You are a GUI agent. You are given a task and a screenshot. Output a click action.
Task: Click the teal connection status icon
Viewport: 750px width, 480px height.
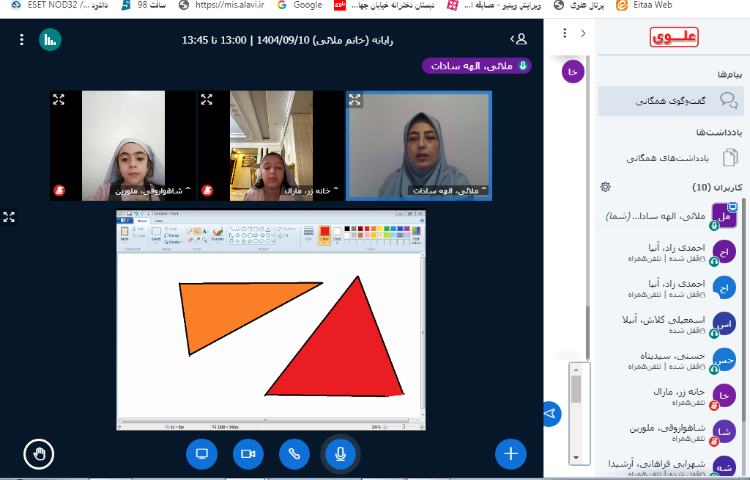pos(50,40)
